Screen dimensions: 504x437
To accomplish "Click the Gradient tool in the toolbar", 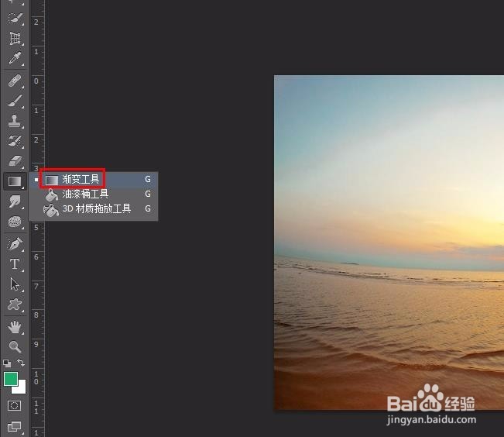I will click(15, 181).
